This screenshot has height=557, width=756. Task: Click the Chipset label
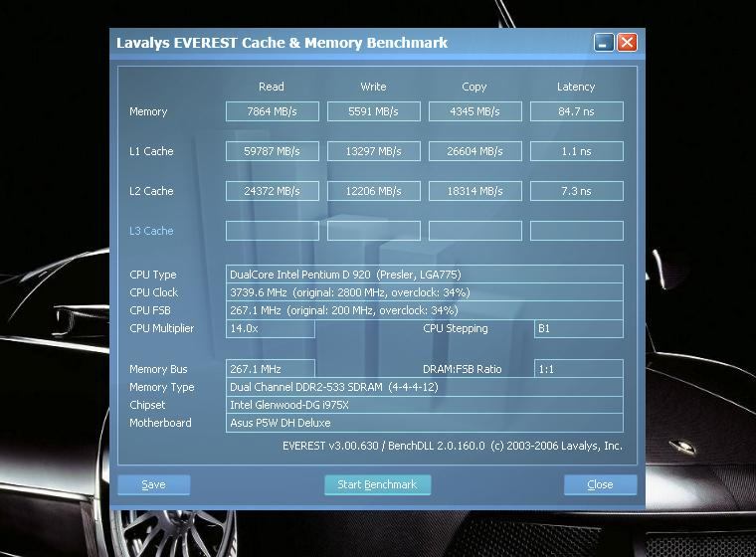147,405
